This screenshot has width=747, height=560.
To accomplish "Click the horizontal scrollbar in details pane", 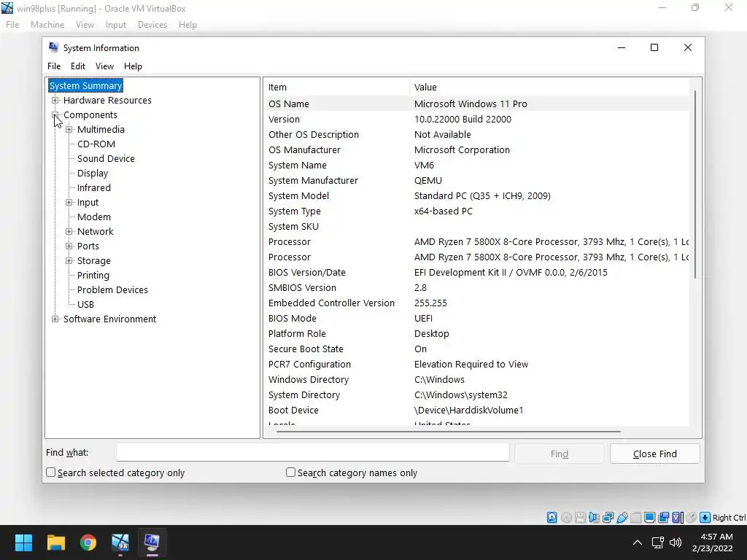I will tap(448, 432).
